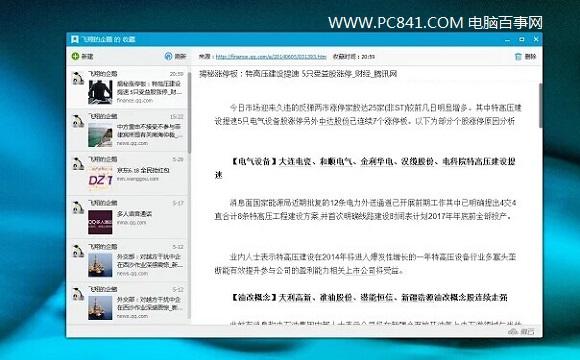Open the 大连电瓷 stock link
The height and width of the screenshot is (360, 580).
(x=295, y=162)
